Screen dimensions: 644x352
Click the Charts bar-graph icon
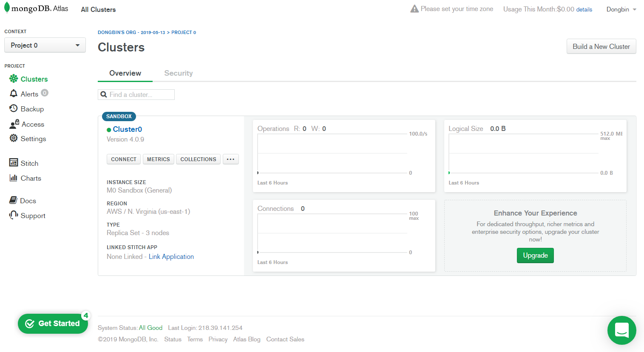[14, 178]
